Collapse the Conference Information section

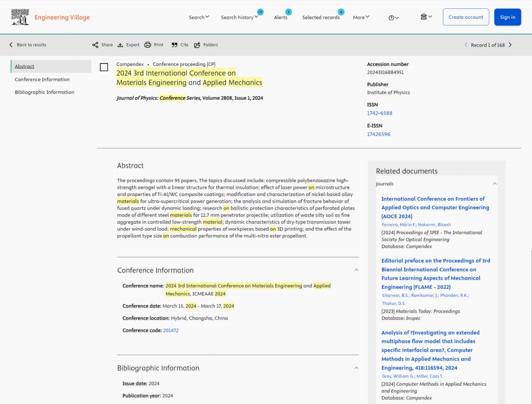coord(357,270)
